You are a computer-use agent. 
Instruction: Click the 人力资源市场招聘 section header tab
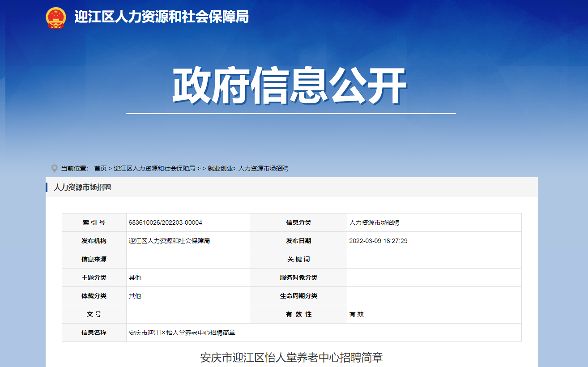(x=82, y=187)
